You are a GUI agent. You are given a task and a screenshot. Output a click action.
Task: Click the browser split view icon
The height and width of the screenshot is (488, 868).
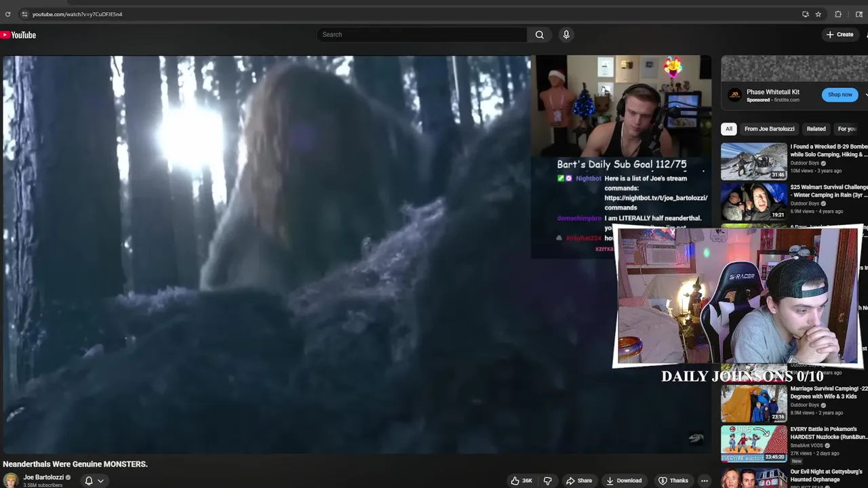(859, 14)
